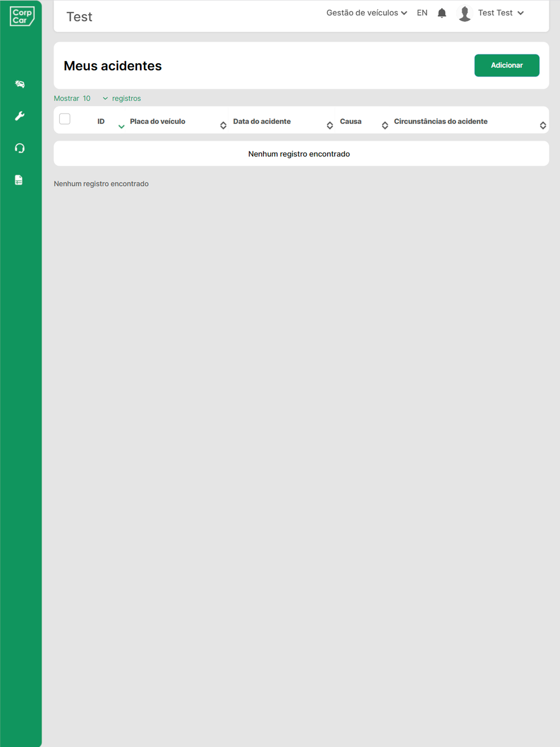Click 'Nenhum registro encontrado' footer text below table
The image size is (560, 747).
[101, 184]
